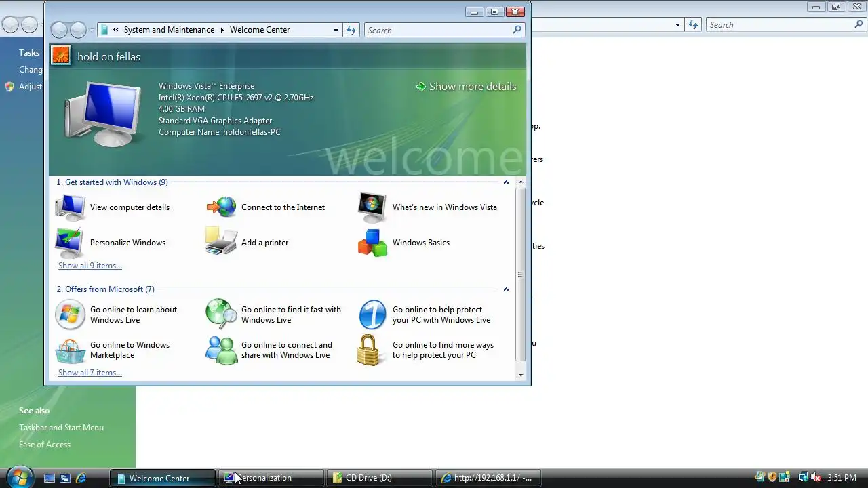Open Personalize Windows icon

click(71, 243)
